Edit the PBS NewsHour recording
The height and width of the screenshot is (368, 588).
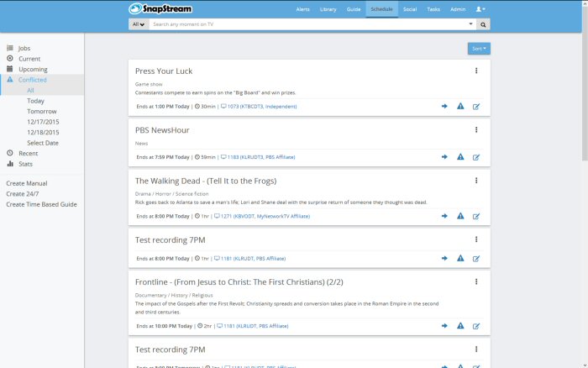[476, 157]
